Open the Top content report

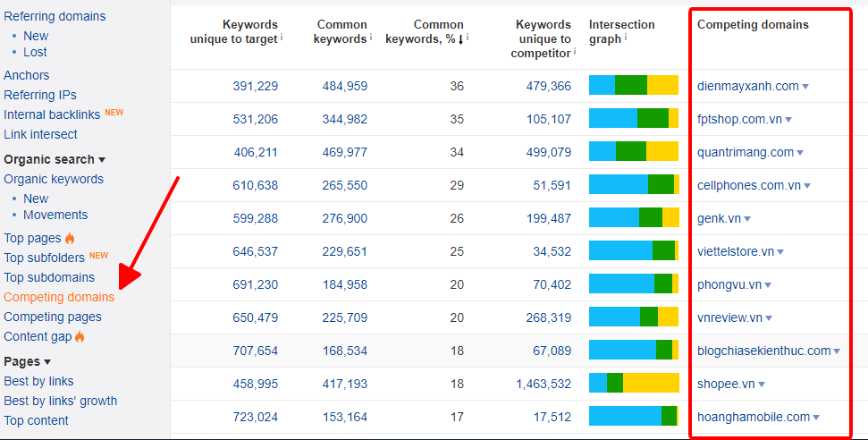click(x=36, y=421)
